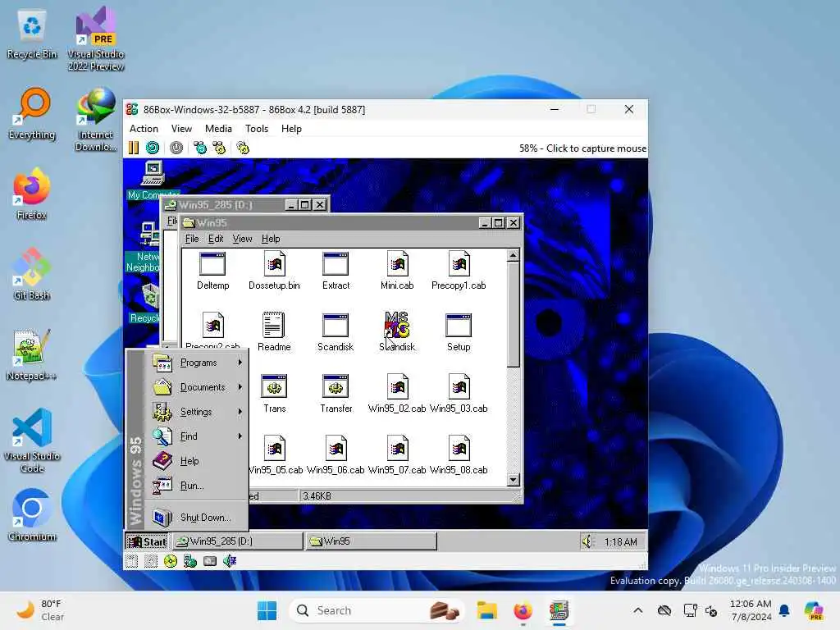
Task: Expand the Settings submenu
Action: [197, 412]
